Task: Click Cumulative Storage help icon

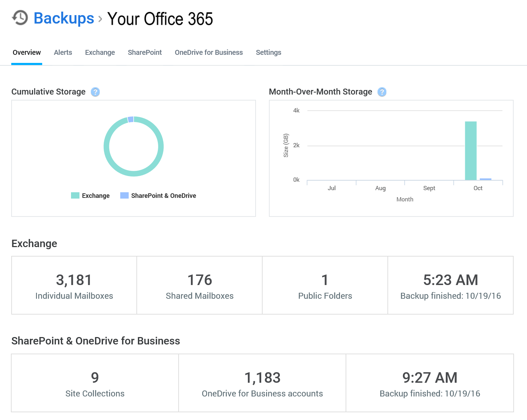Action: coord(95,92)
